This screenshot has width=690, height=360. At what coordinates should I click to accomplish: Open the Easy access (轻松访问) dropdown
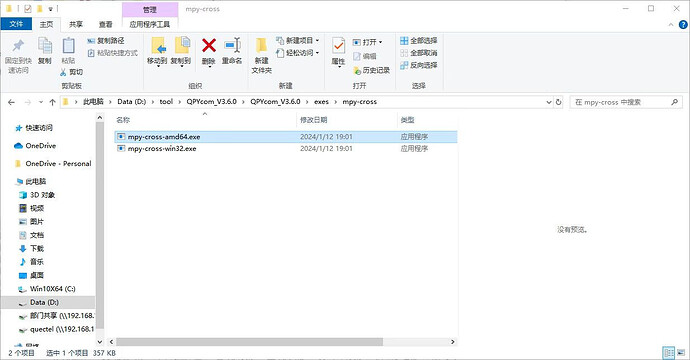coord(297,53)
